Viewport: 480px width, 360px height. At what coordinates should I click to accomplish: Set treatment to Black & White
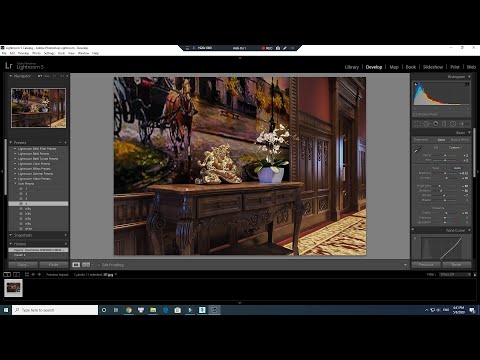pyautogui.click(x=460, y=140)
